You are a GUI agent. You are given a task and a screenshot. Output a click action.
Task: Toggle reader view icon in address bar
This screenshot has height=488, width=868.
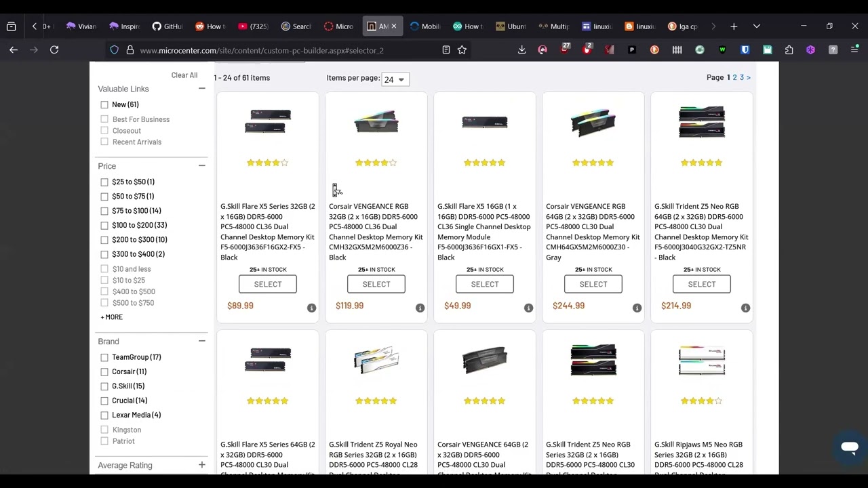[x=446, y=49]
